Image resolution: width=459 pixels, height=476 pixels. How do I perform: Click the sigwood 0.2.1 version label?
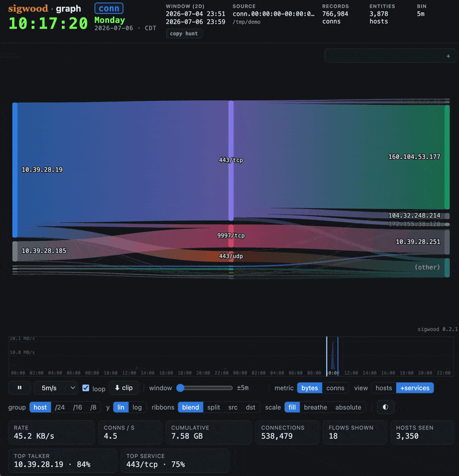coord(437,329)
